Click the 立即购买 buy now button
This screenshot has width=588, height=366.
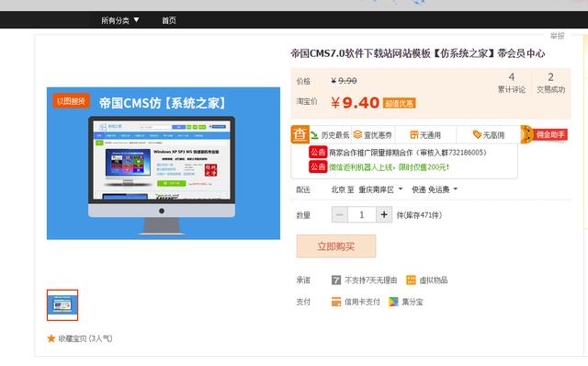[x=336, y=246]
